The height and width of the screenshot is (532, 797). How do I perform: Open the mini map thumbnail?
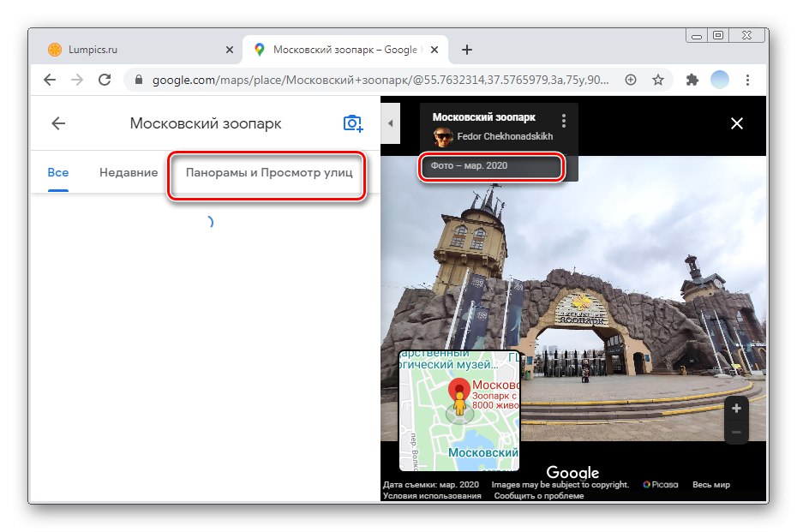(x=459, y=410)
